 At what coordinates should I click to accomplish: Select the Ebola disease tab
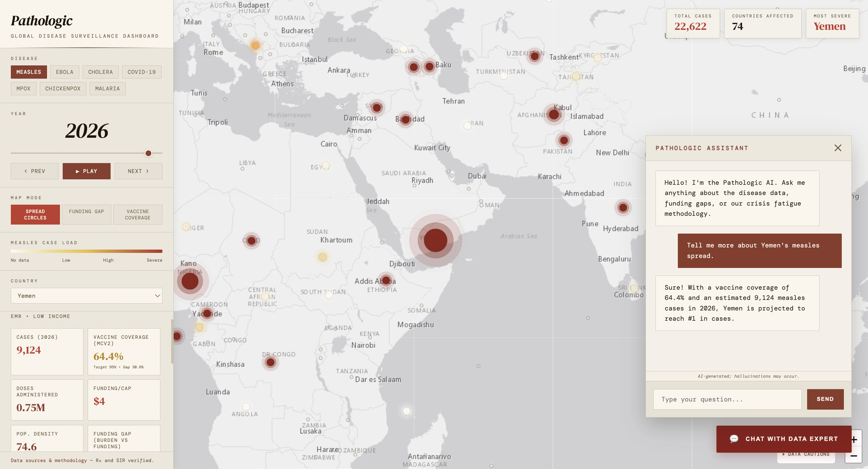[64, 72]
